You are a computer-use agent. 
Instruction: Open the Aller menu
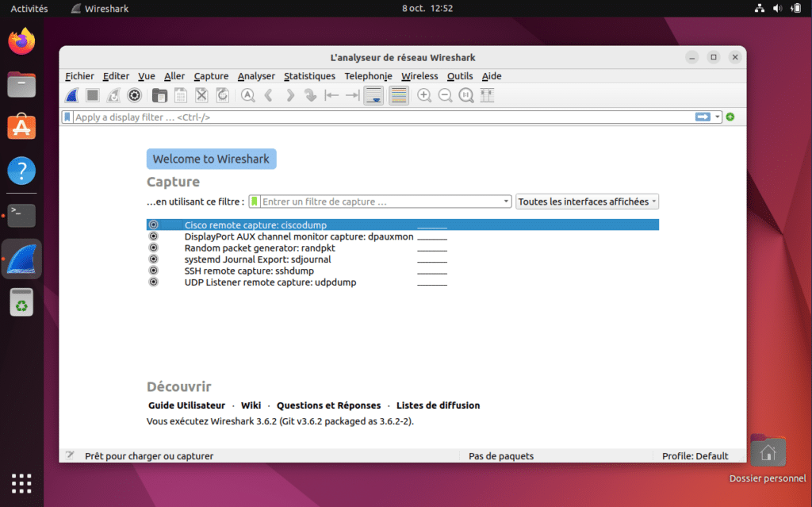(174, 76)
